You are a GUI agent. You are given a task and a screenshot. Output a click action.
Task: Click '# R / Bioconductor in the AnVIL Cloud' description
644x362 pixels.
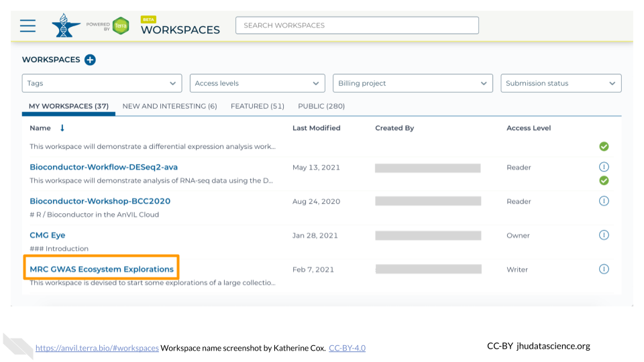(94, 215)
